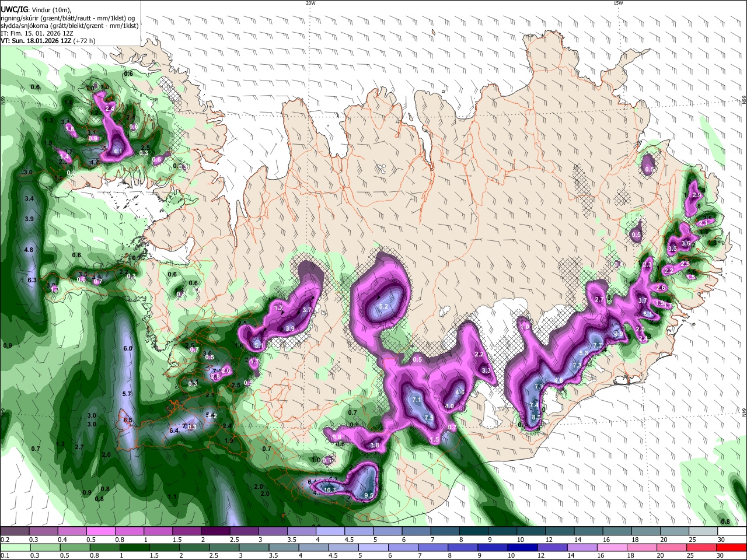Select the light pink 16–18 bottom legend swatch

[x=613, y=548]
